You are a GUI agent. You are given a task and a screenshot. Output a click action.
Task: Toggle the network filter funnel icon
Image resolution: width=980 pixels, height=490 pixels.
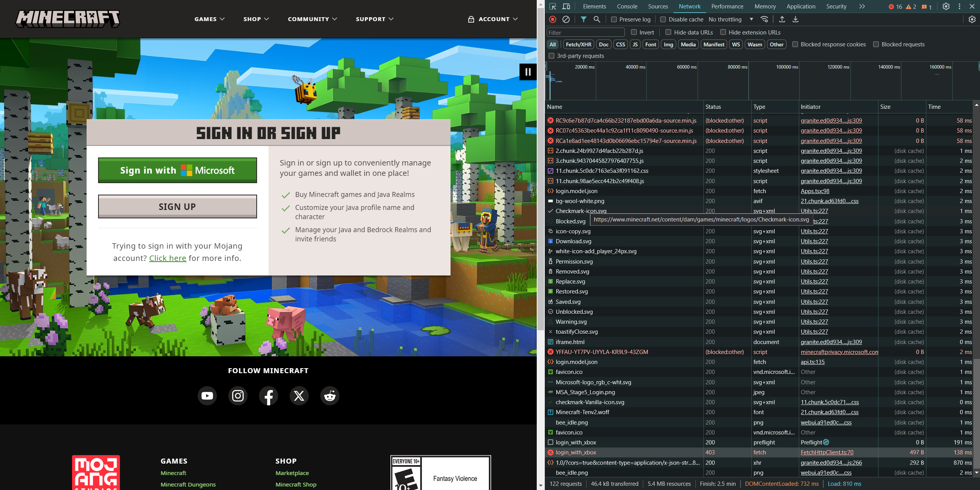583,19
